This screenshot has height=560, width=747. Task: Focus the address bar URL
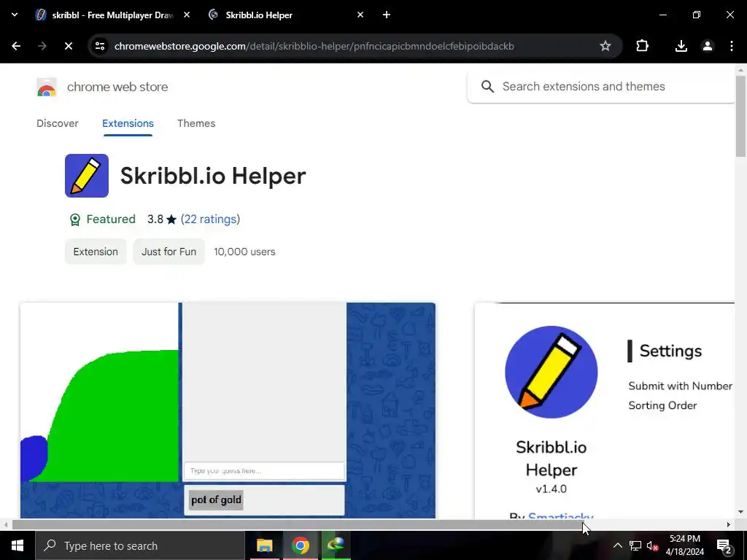pos(314,46)
